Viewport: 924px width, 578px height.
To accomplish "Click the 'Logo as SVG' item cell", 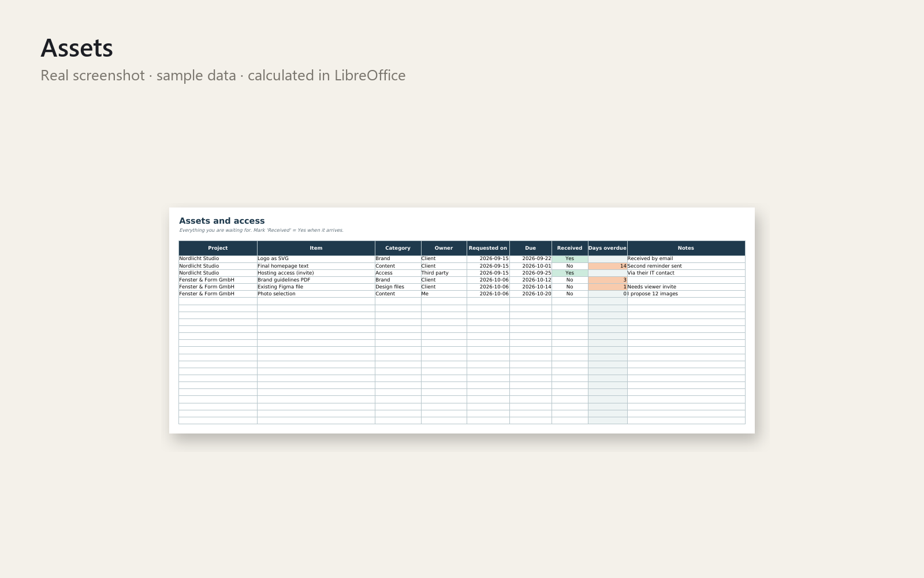I will pyautogui.click(x=316, y=259).
